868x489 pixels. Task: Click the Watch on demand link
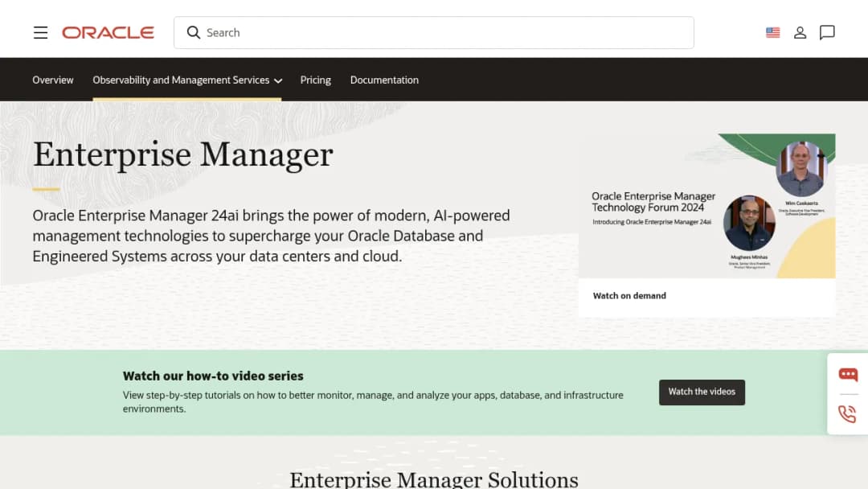[x=629, y=296]
